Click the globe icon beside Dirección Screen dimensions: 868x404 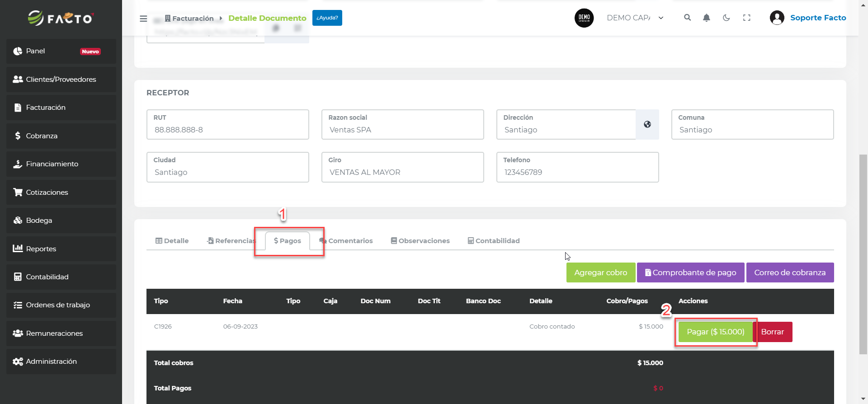pos(647,124)
